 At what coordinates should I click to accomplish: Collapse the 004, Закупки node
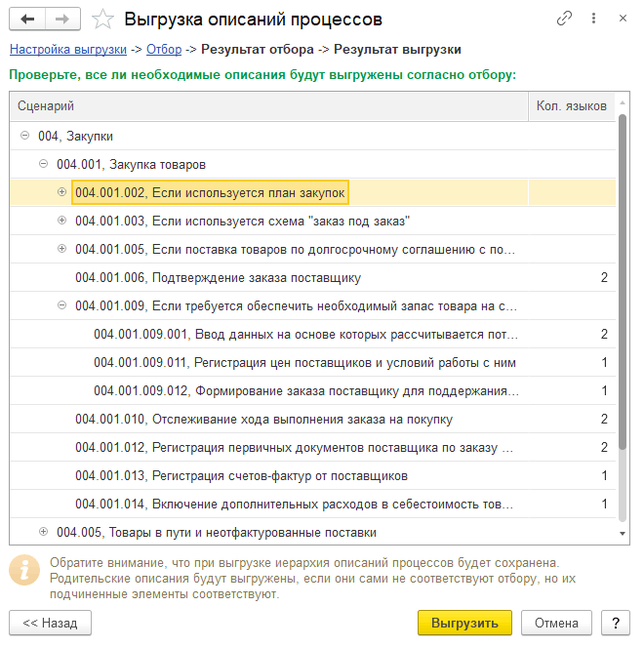click(24, 136)
